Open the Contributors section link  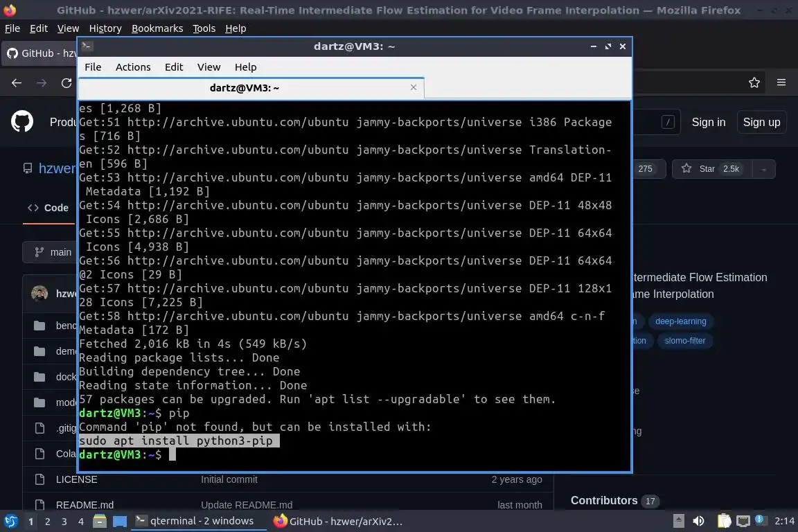(603, 500)
